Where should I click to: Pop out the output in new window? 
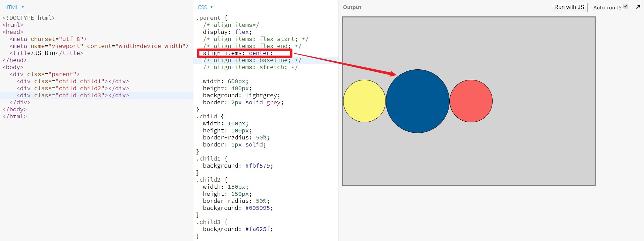coord(638,7)
